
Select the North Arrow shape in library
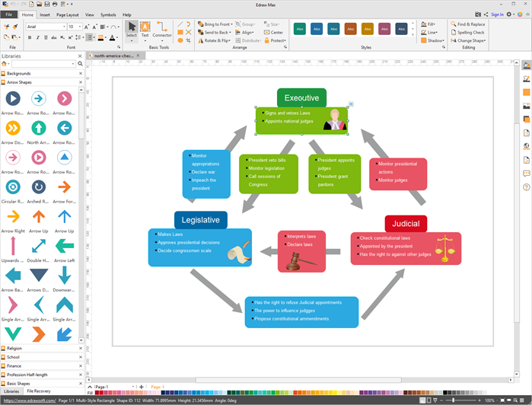[x=39, y=128]
